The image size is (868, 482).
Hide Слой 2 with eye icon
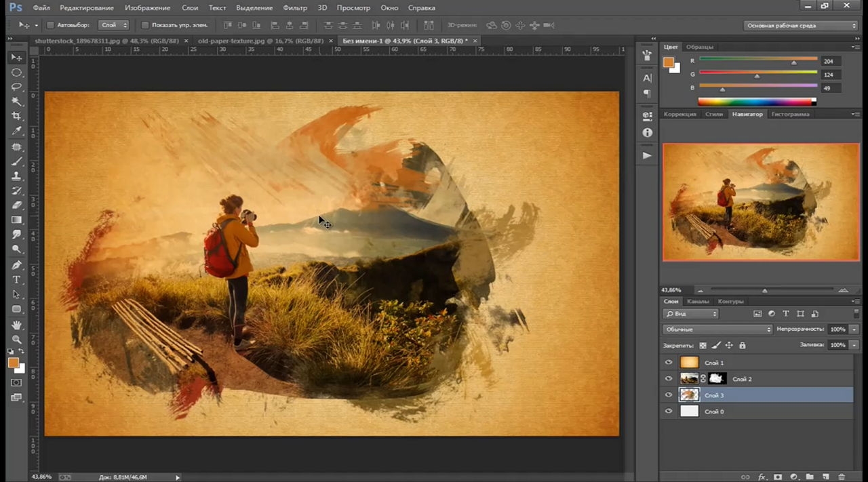669,379
